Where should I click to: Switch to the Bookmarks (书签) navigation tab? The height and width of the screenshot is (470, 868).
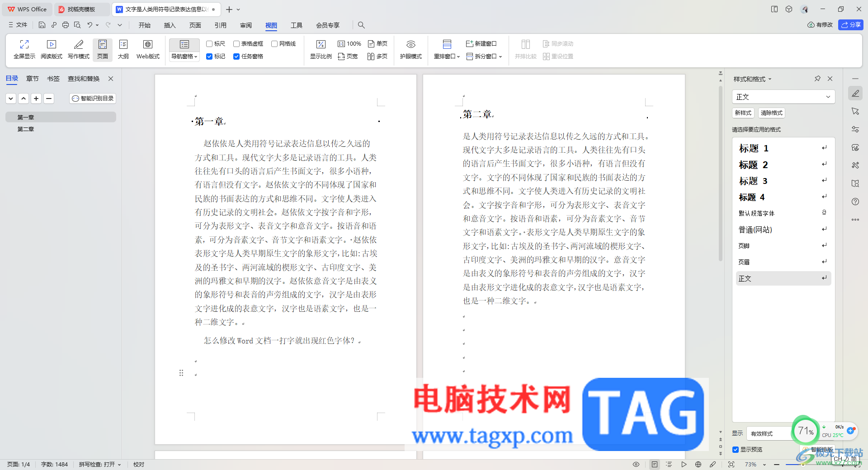(x=53, y=79)
